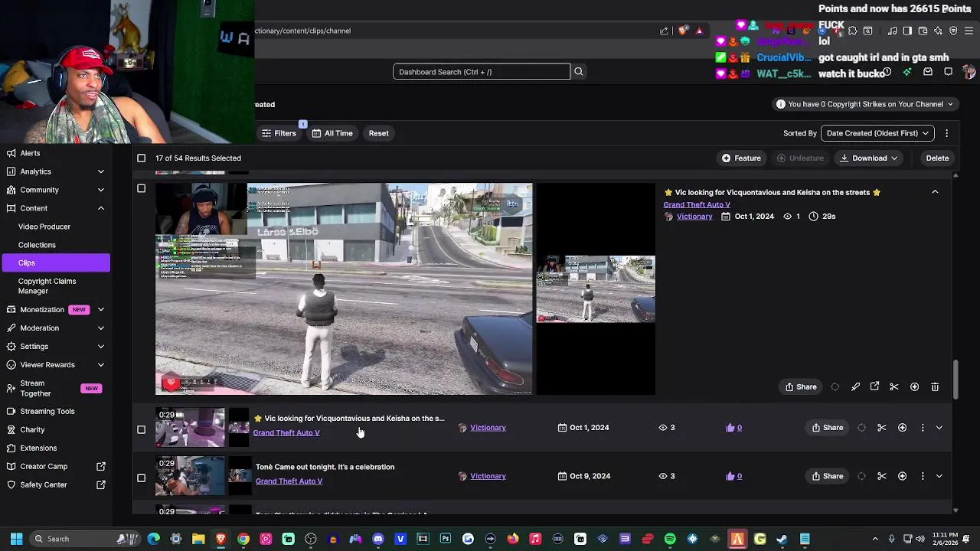
Task: Open the All Time date range
Action: pos(332,133)
